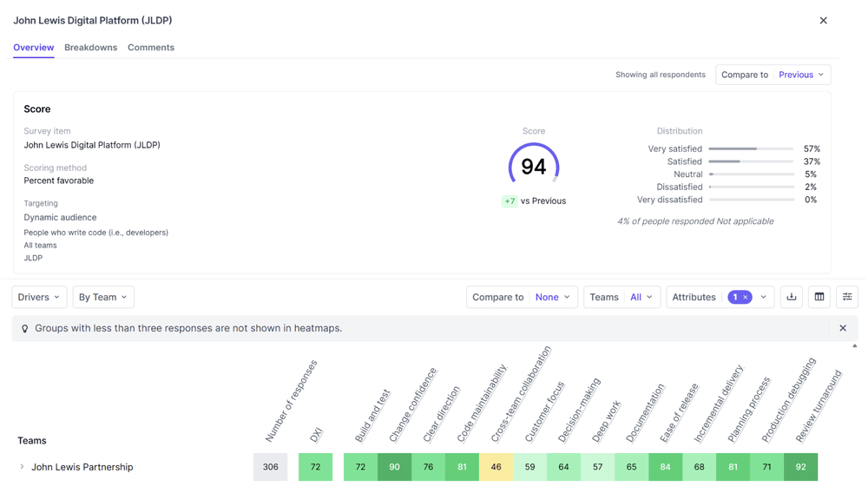Viewport: 868px width, 493px height.
Task: Expand the Attributes dropdown arrow
Action: 764,297
